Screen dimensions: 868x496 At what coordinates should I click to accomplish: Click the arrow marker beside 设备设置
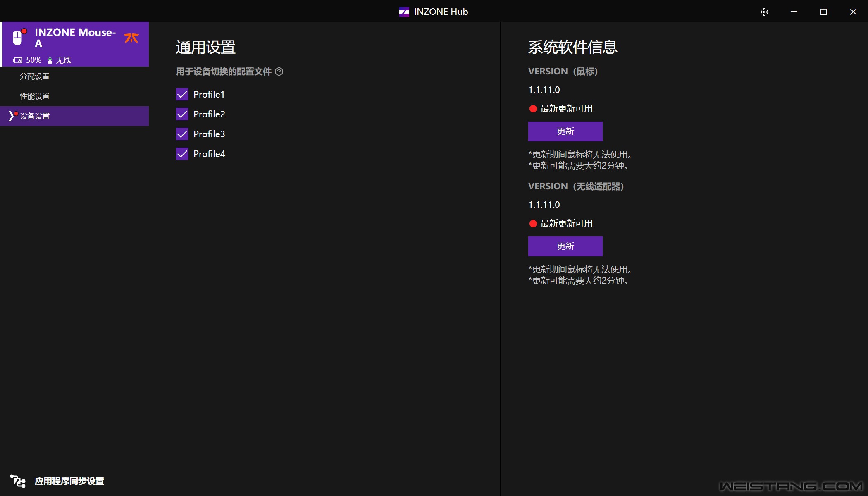click(11, 116)
